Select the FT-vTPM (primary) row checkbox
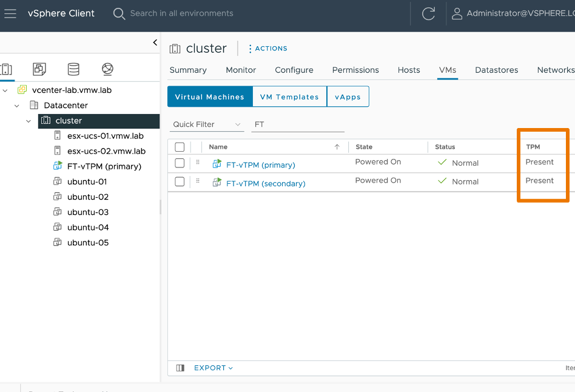The height and width of the screenshot is (392, 575). (180, 163)
